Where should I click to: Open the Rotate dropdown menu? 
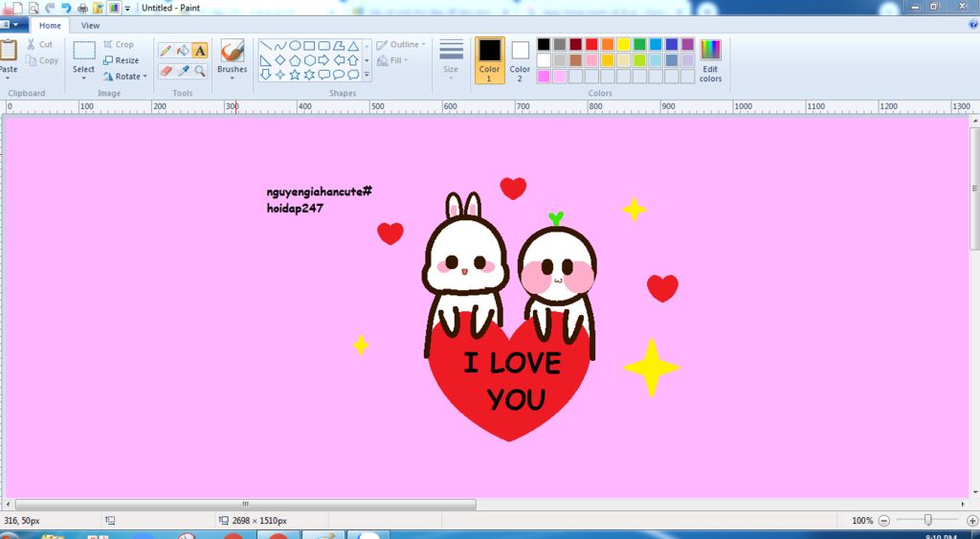point(125,77)
